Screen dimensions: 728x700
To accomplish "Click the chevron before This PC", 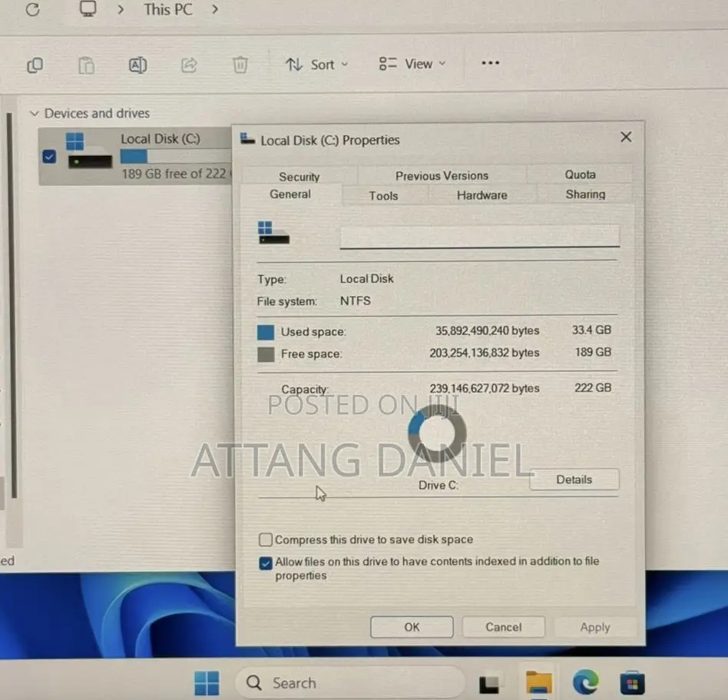I will coord(121,9).
